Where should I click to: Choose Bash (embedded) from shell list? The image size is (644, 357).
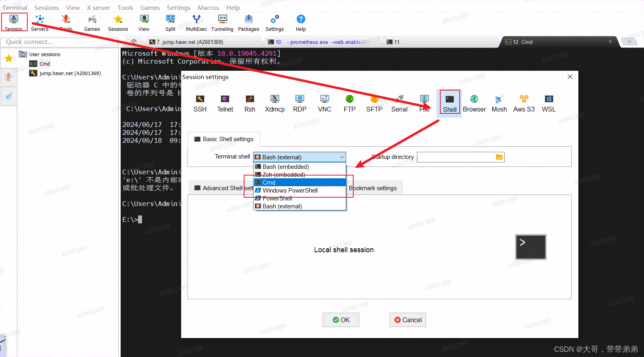click(x=299, y=167)
